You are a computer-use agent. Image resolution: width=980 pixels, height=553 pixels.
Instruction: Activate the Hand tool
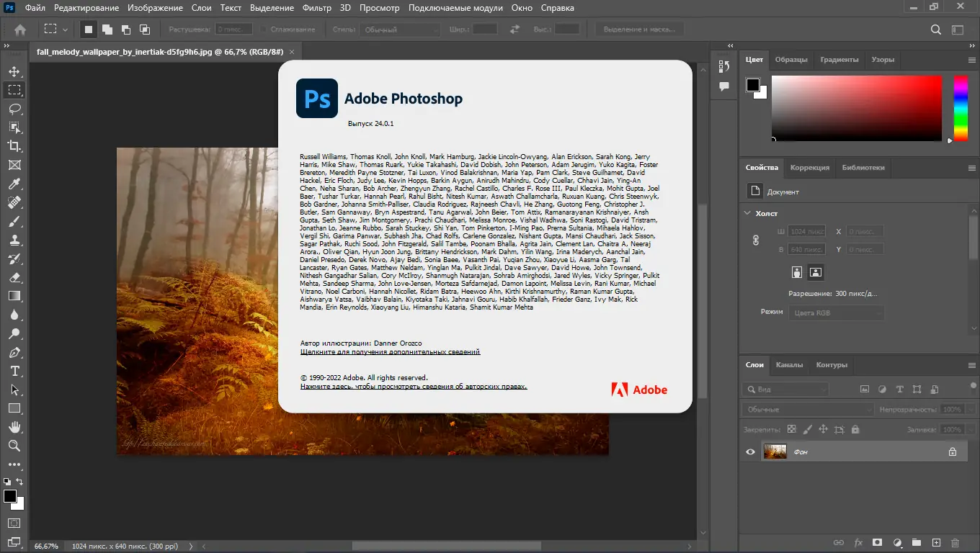pyautogui.click(x=14, y=427)
